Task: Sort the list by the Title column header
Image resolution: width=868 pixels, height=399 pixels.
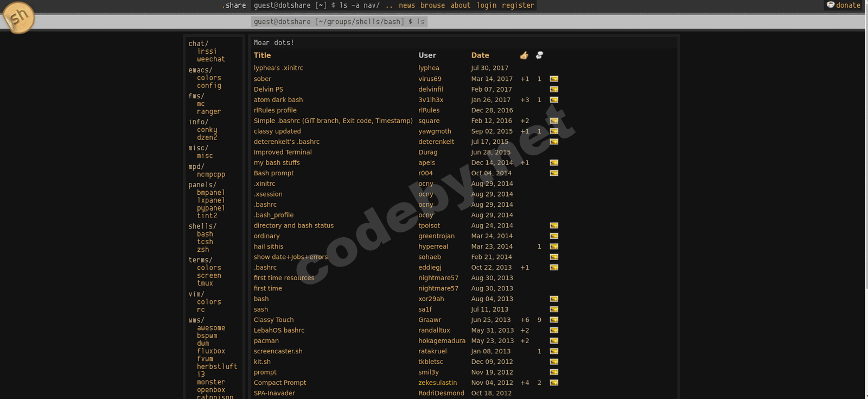Action: coord(262,55)
